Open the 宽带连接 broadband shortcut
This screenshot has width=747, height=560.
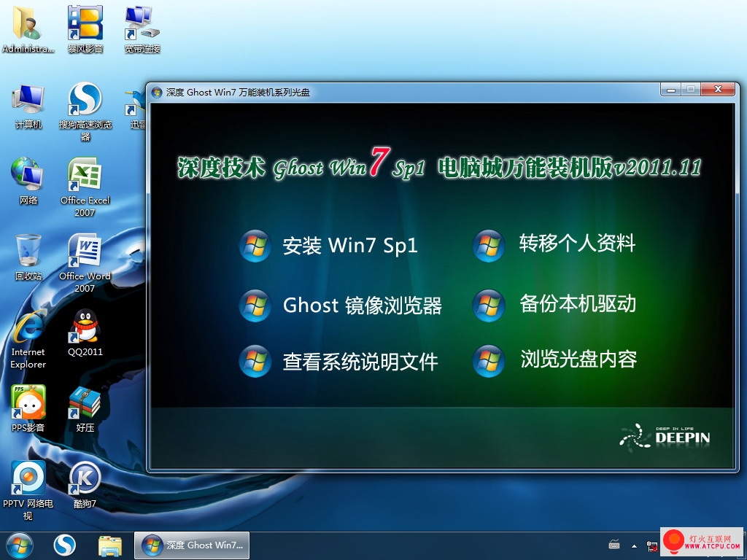click(x=142, y=28)
